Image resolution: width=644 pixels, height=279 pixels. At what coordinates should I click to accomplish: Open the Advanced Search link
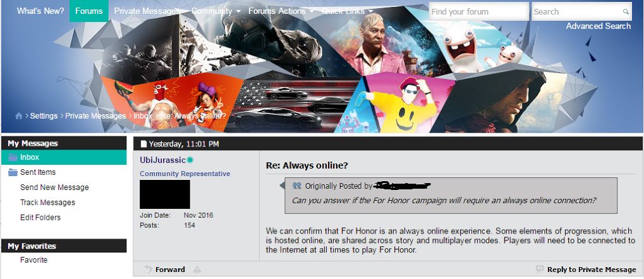click(x=598, y=26)
